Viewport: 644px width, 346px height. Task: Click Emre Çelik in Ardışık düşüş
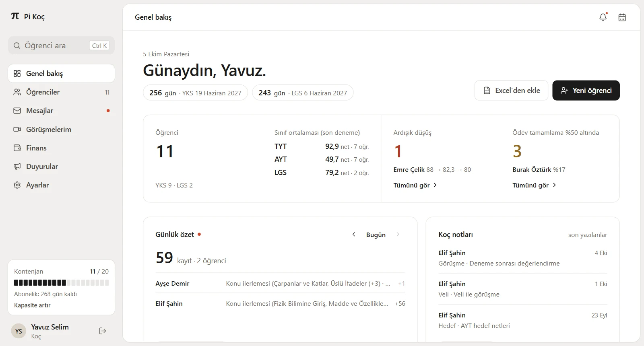409,170
